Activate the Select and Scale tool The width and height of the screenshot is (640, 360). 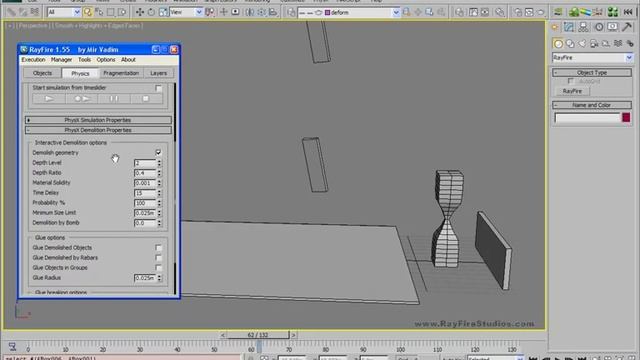coord(163,12)
